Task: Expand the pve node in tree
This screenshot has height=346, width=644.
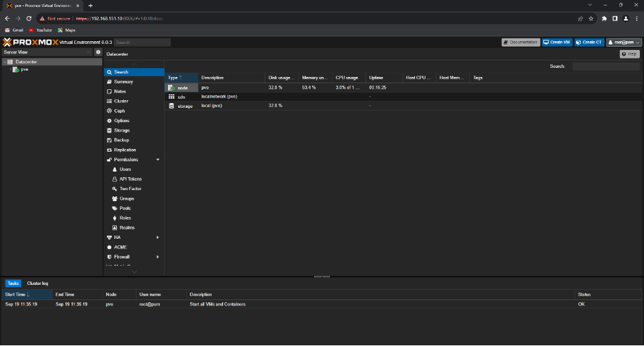Action: (10, 69)
